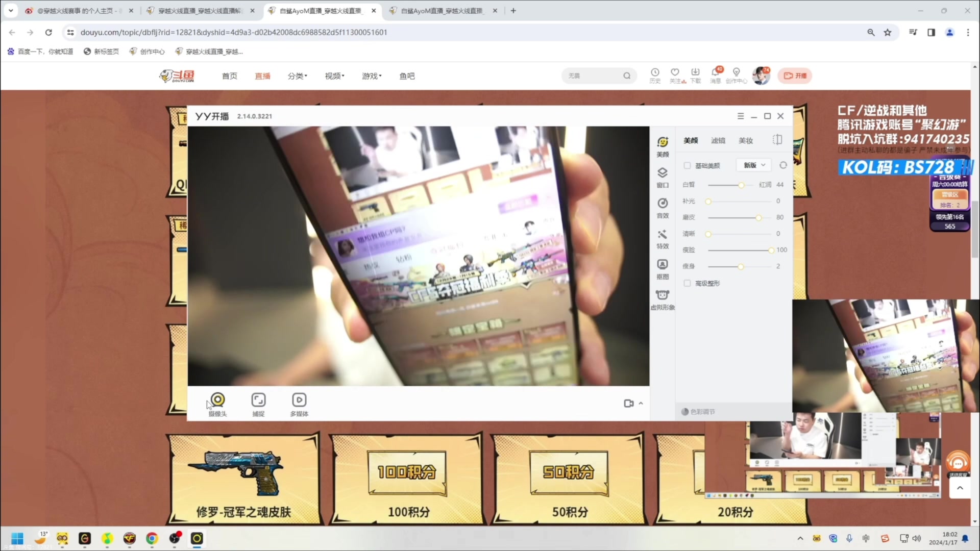Open the 分类 dropdown in Douyu nav

(297, 76)
